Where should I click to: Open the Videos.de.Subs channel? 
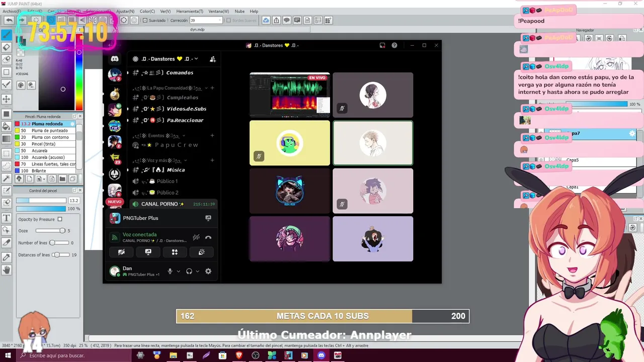pos(172,109)
